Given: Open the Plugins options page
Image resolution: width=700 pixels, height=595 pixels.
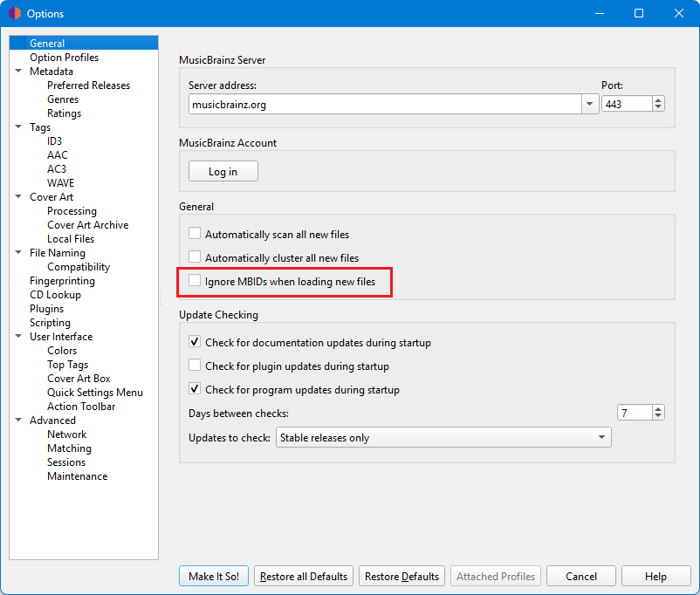Looking at the screenshot, I should pos(46,309).
